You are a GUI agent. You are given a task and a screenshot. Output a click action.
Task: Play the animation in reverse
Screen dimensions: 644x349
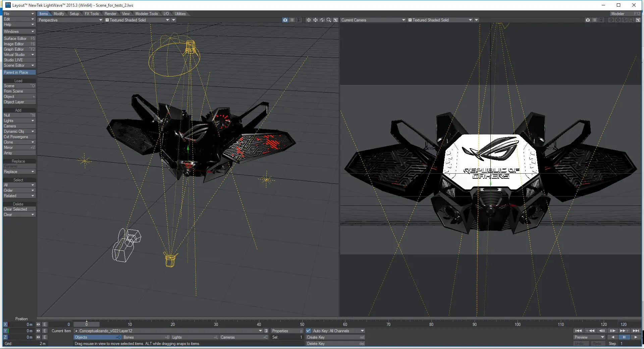click(613, 337)
